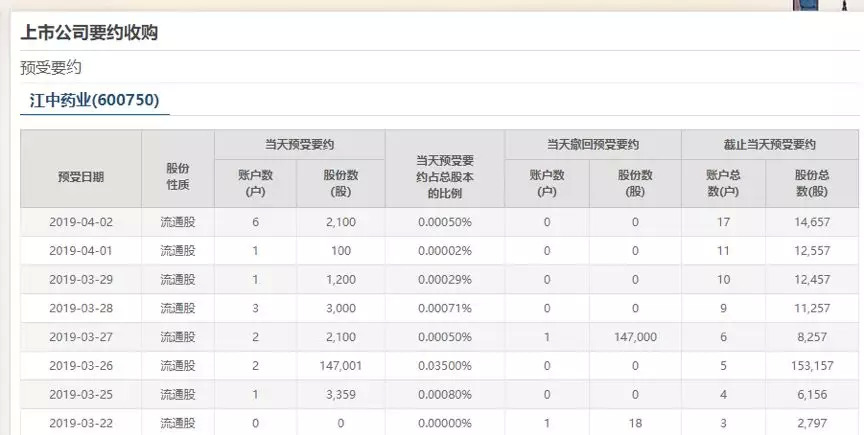Select the date cell 2019-03-28

[x=81, y=308]
